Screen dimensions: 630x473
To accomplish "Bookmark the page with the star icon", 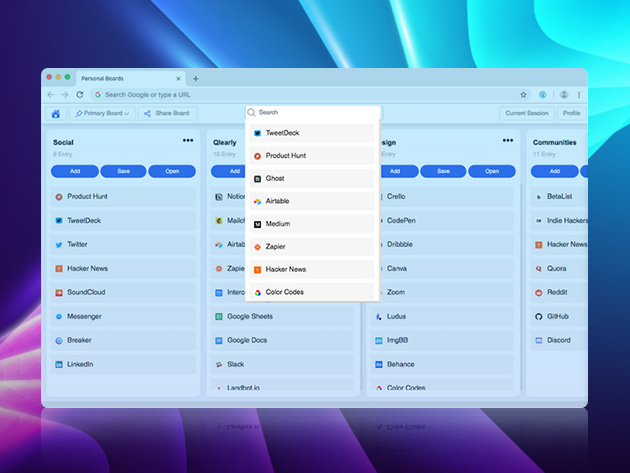I will (523, 95).
